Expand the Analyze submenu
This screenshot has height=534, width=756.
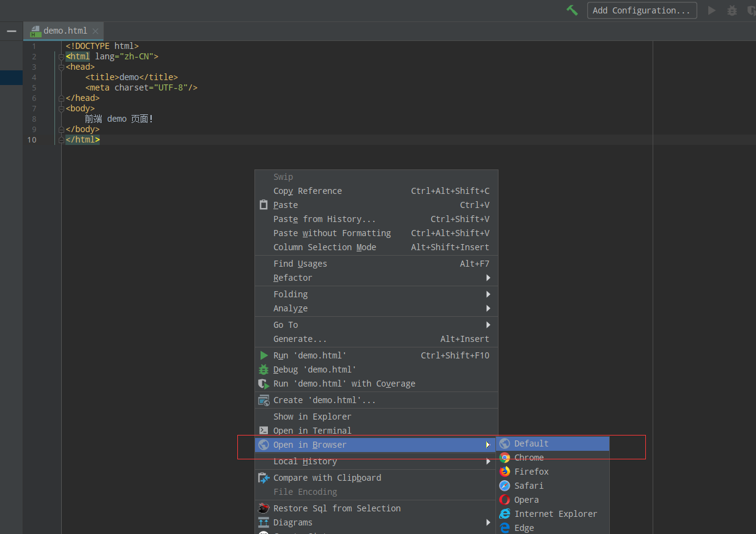pyautogui.click(x=376, y=308)
